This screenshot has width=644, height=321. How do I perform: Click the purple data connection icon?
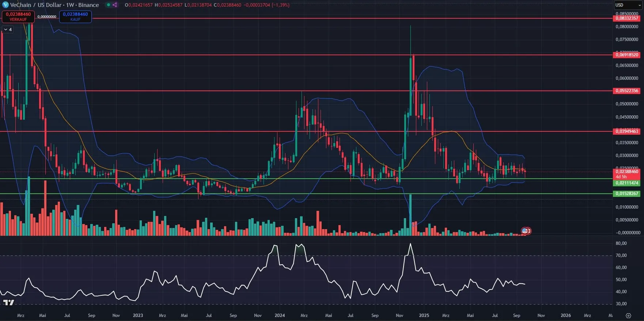[x=115, y=5]
